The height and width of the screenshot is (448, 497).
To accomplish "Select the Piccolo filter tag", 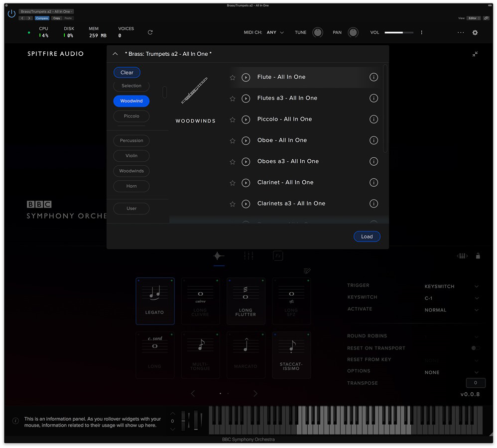I will pyautogui.click(x=131, y=116).
